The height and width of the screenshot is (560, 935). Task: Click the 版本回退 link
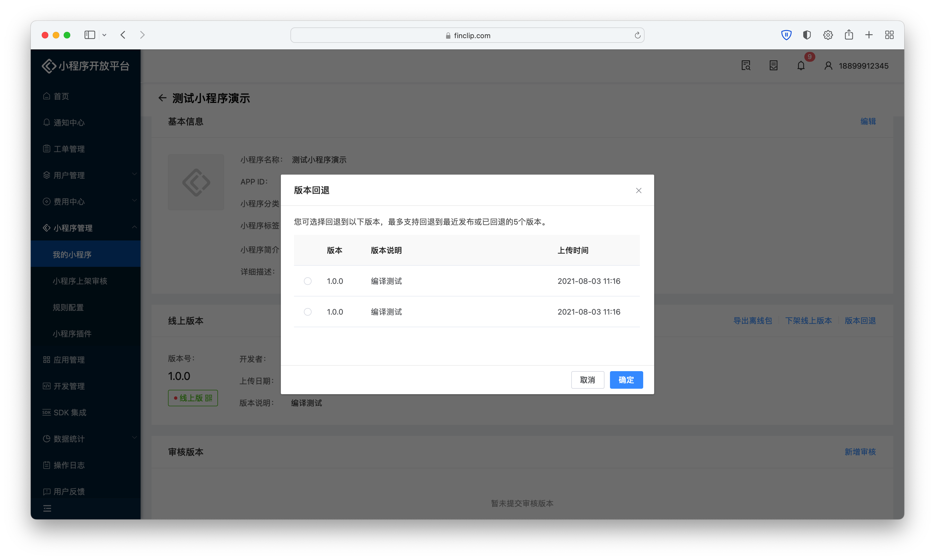tap(860, 321)
